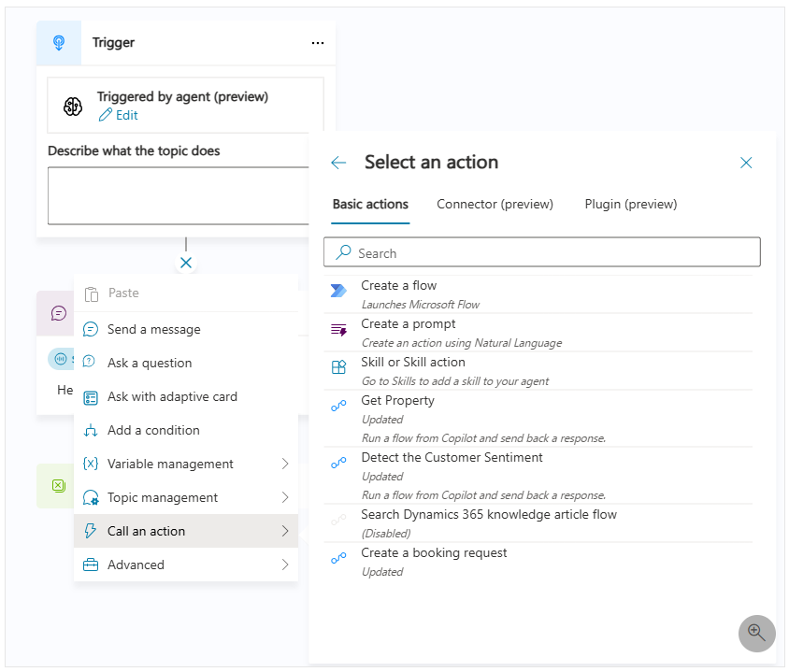
Task: Select Send a message menu item
Action: tap(153, 329)
